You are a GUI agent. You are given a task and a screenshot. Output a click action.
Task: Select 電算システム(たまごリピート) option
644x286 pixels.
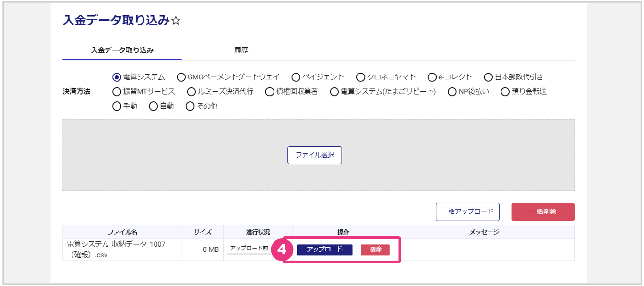pos(334,91)
